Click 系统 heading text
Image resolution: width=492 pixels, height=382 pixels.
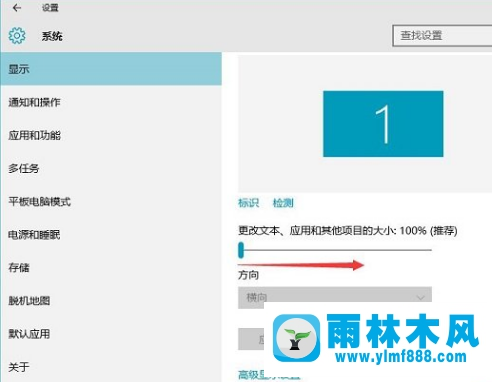[x=52, y=36]
